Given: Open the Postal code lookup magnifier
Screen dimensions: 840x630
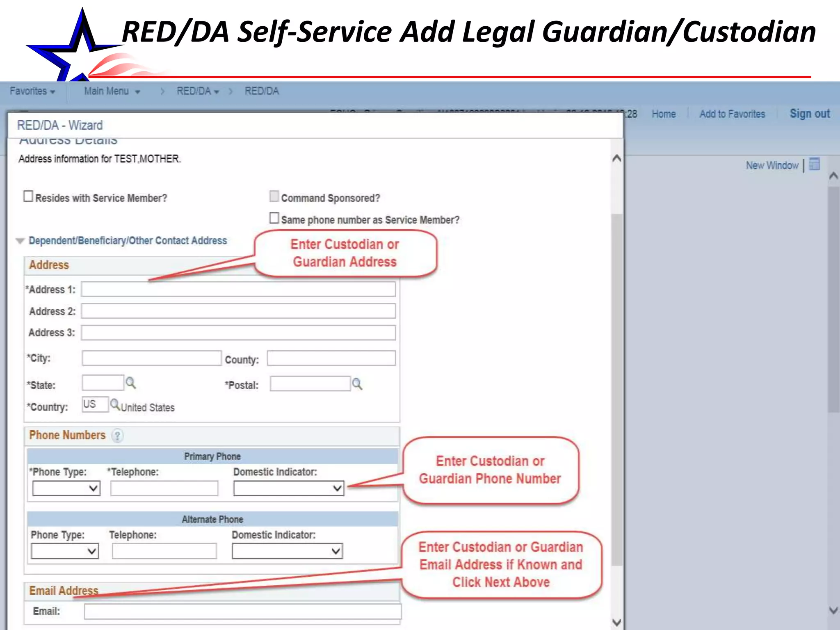Looking at the screenshot, I should click(357, 384).
